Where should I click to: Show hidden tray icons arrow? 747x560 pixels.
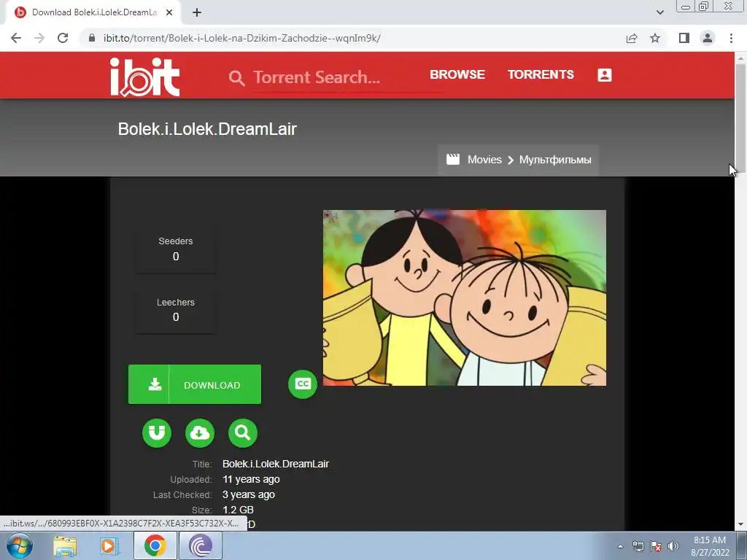(x=620, y=546)
